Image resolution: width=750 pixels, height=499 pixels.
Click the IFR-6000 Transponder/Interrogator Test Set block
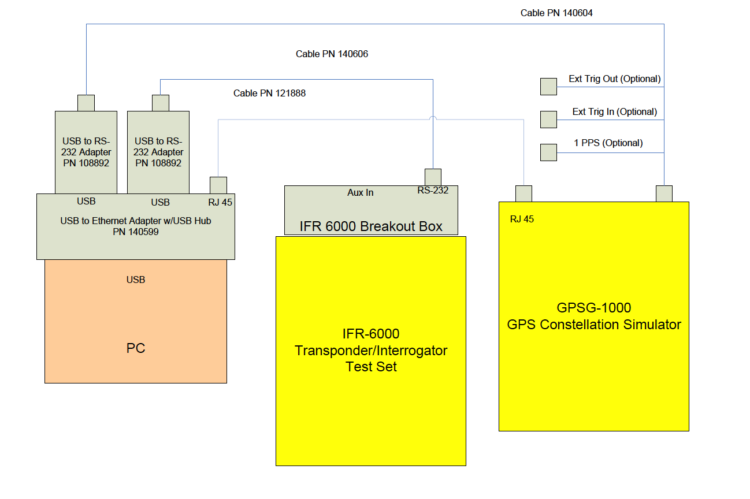371,351
